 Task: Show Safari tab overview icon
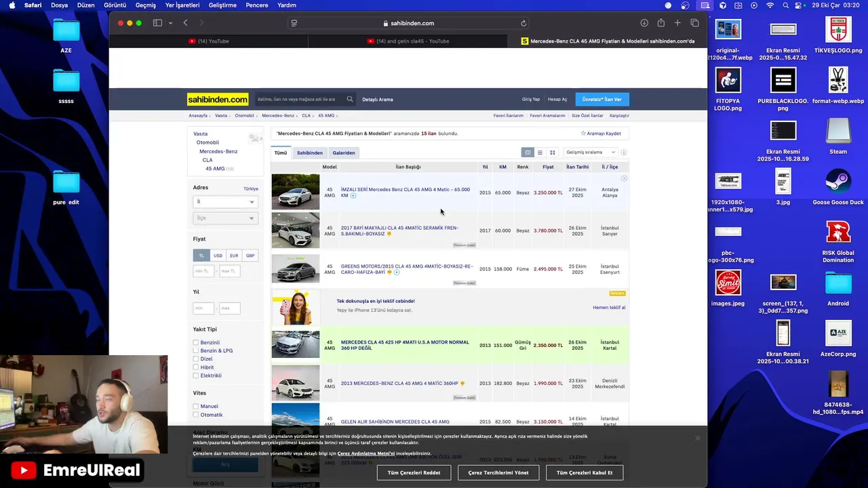pyautogui.click(x=694, y=23)
